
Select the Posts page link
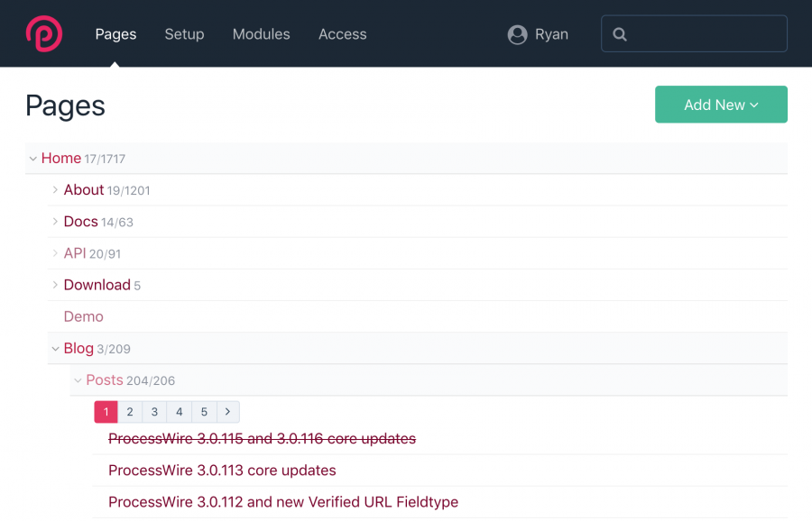tap(105, 379)
